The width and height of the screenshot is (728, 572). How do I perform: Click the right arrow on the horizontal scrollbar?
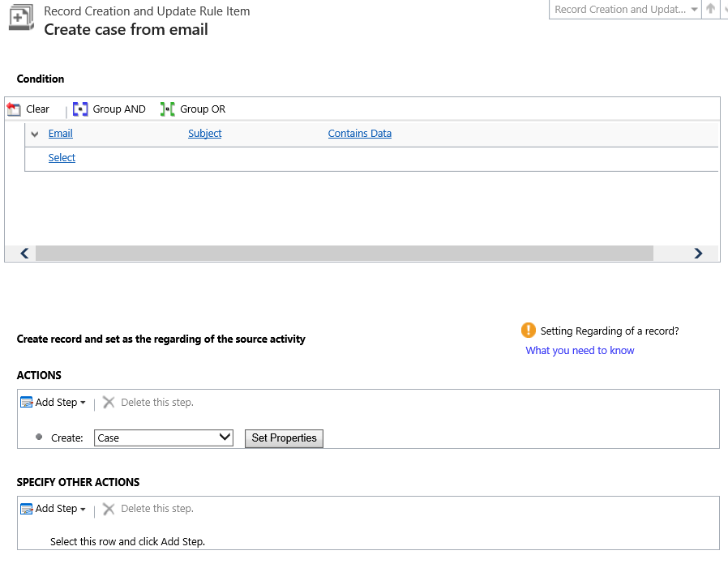click(698, 253)
